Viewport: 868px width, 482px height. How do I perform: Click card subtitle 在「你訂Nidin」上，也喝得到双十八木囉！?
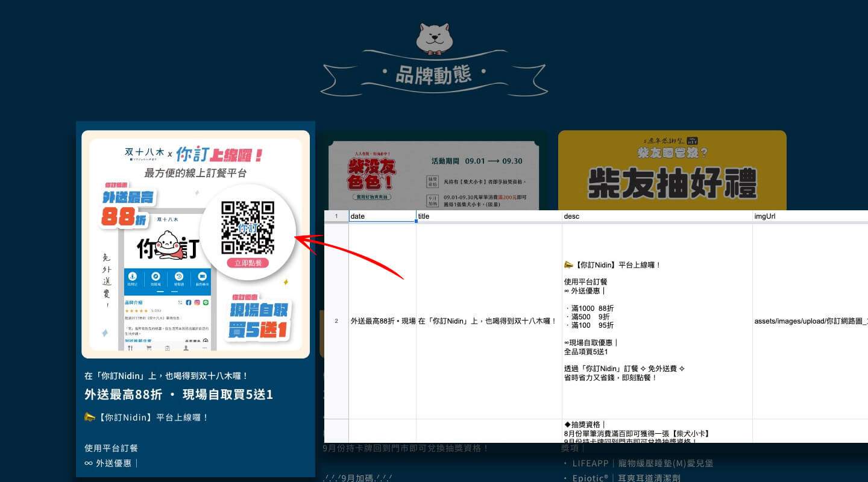166,376
